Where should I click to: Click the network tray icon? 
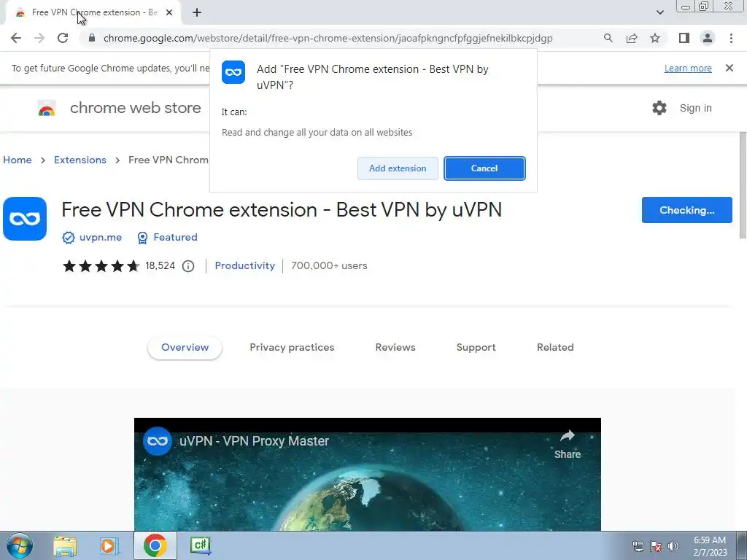(x=638, y=546)
